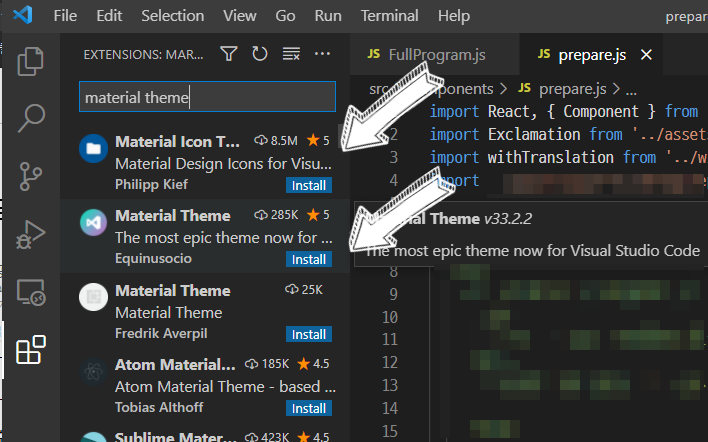Viewport: 708px width, 442px height.
Task: Clear extensions search results
Action: pyautogui.click(x=291, y=54)
